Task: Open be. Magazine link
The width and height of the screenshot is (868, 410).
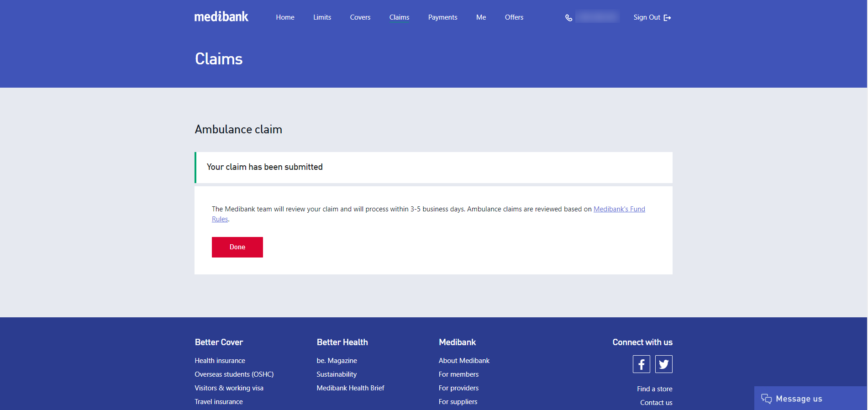Action: (337, 361)
